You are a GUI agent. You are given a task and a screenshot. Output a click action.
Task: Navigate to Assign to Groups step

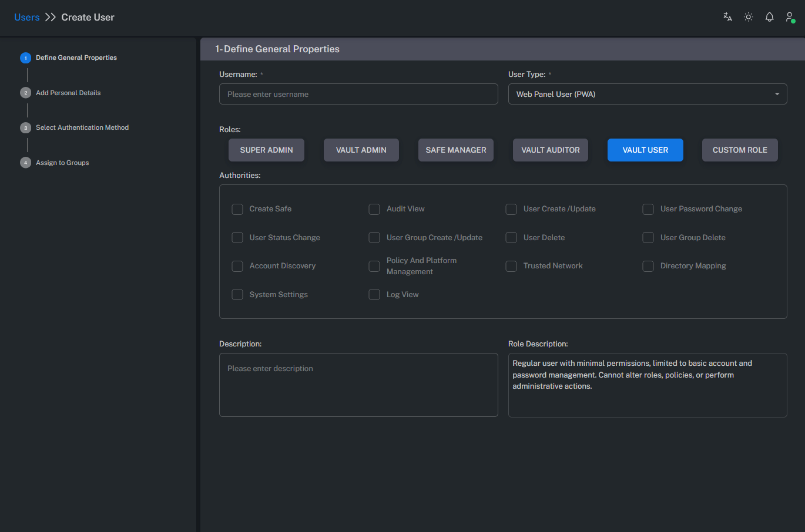[x=61, y=163]
